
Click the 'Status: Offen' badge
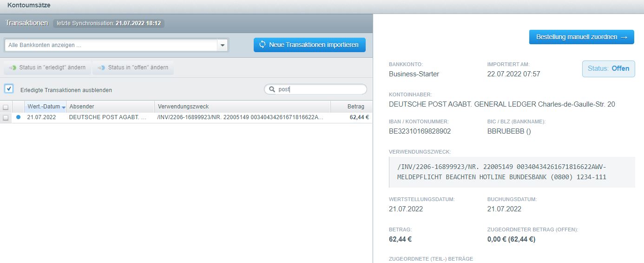pos(609,68)
